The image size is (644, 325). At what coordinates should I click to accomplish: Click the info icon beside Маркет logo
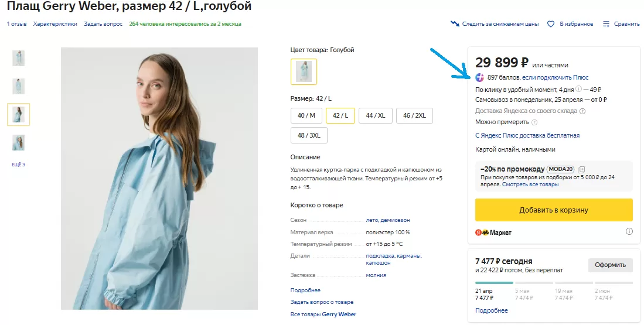[629, 232]
